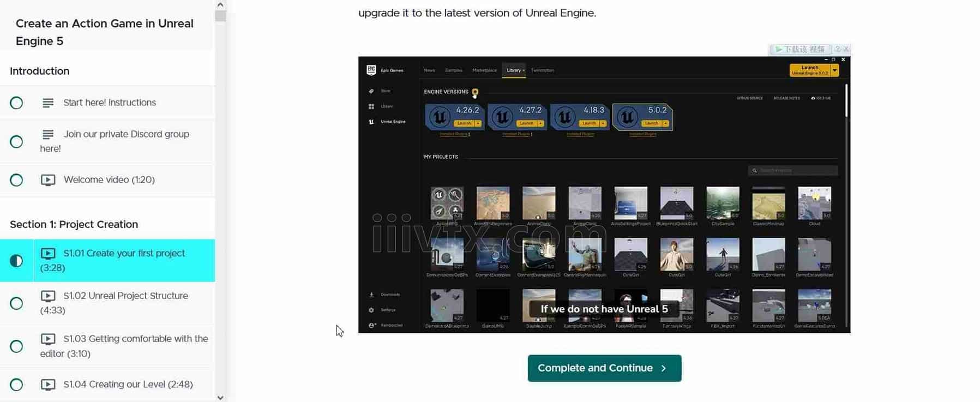Toggle completion circle for S1.02 Unreal Project Structure
The width and height of the screenshot is (980, 402).
(16, 303)
